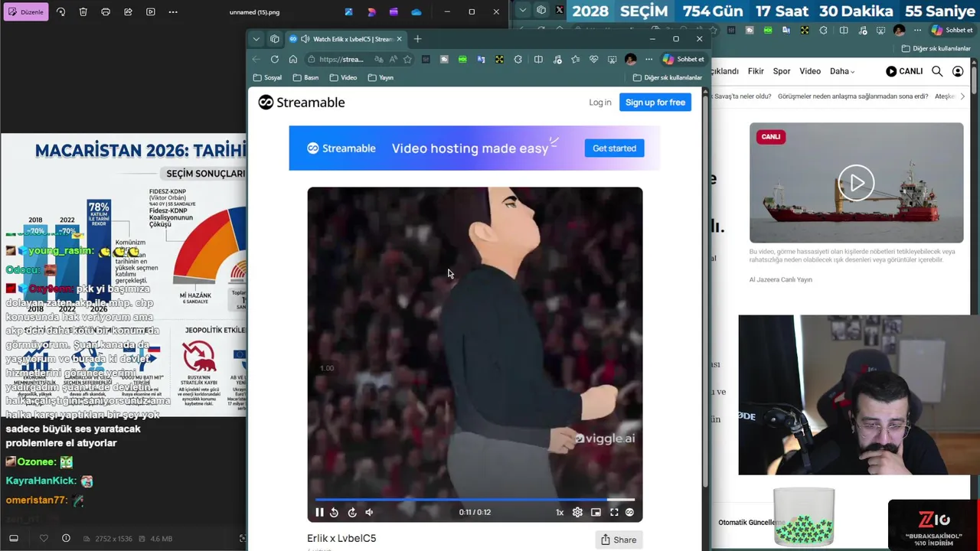Viewport: 980px width, 551px height.
Task: Like the image with heart icon in Photos
Action: 44,539
